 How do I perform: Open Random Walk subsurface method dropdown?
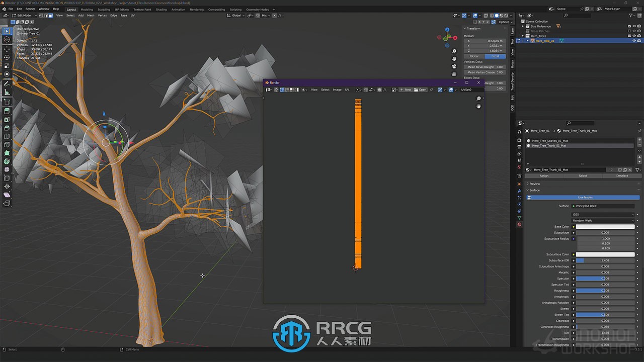(x=604, y=221)
